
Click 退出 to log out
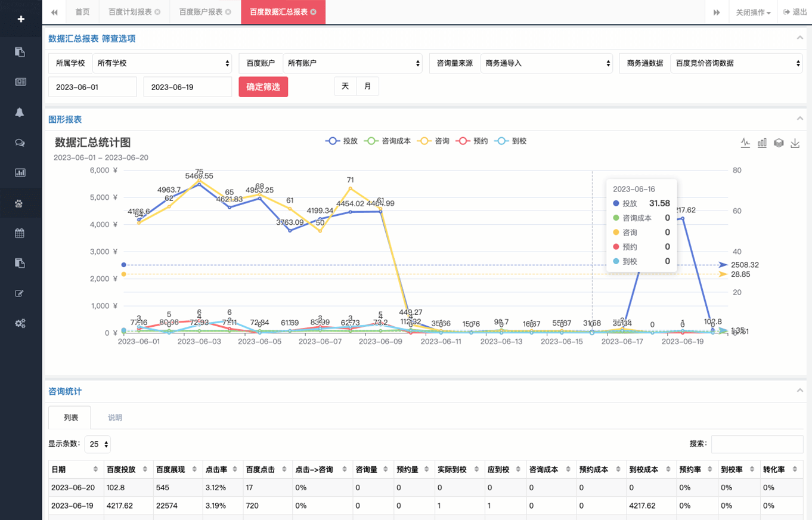[795, 12]
